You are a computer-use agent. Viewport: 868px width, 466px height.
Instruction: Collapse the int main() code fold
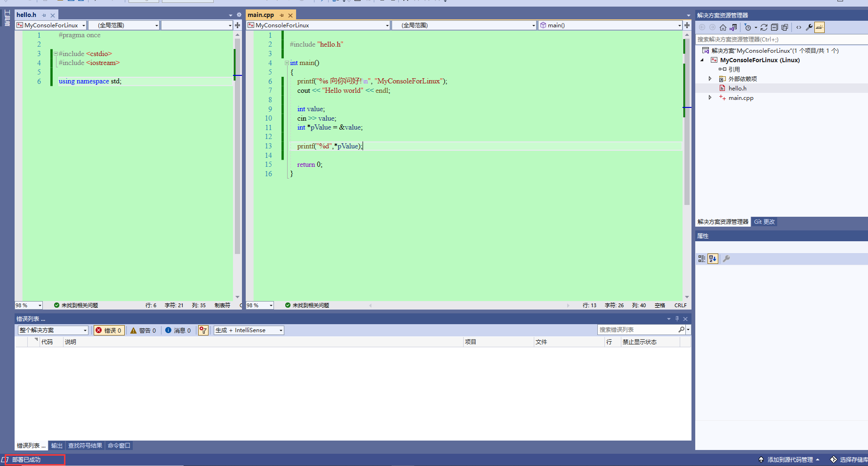[x=287, y=63]
